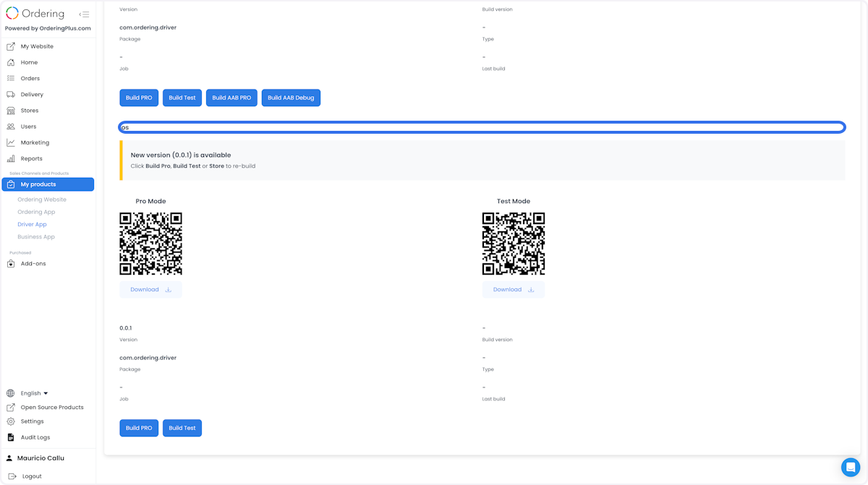Open Mauricio Callu profile
The height and width of the screenshot is (485, 868).
pyautogui.click(x=41, y=458)
